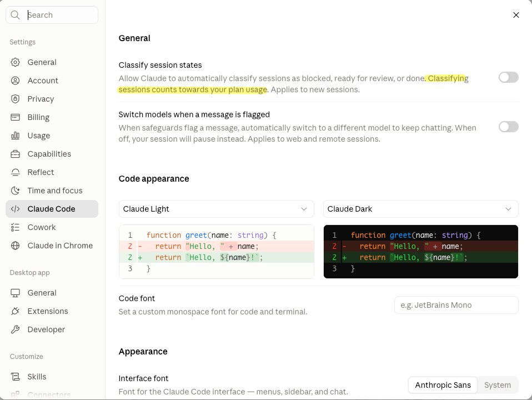This screenshot has width=532, height=400.
Task: Click the 'Code font' label
Action: click(137, 298)
